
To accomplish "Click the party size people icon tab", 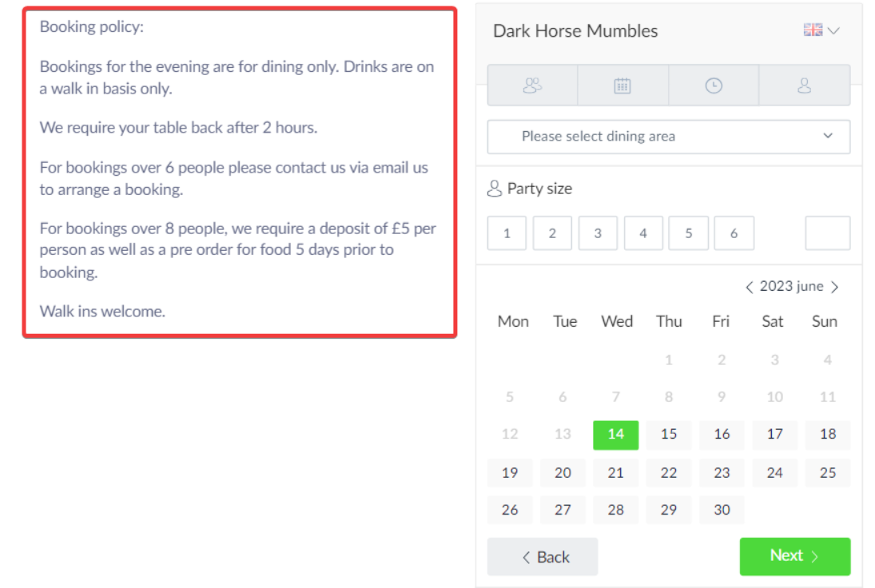I will (532, 85).
